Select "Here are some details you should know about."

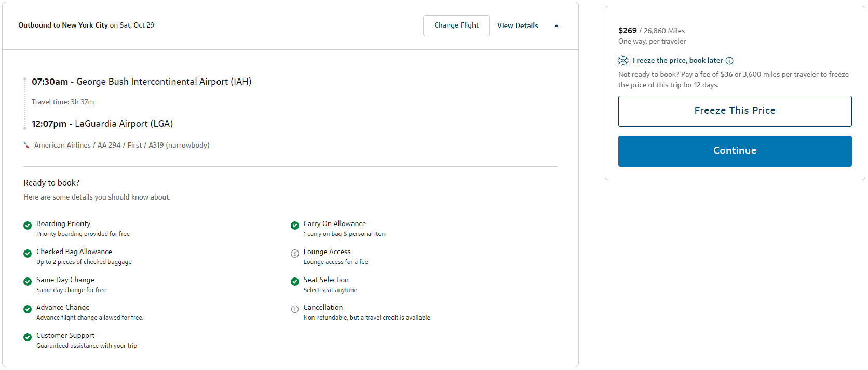point(97,197)
